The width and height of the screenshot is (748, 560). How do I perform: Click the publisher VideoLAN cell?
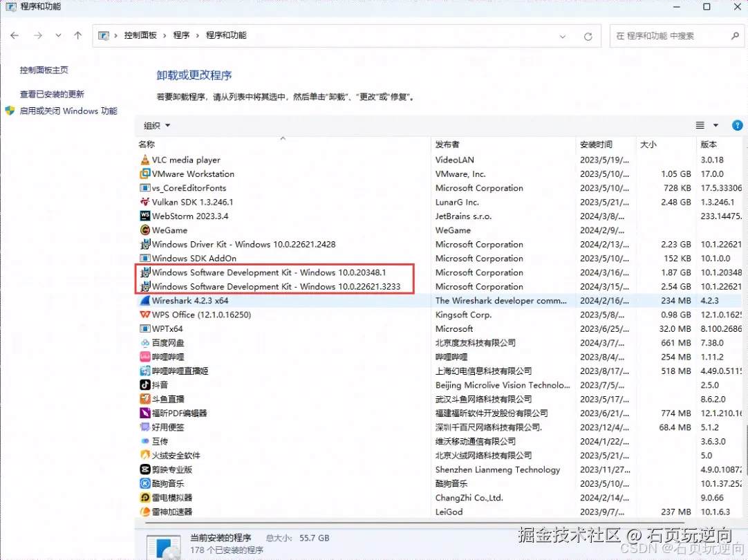coord(455,160)
